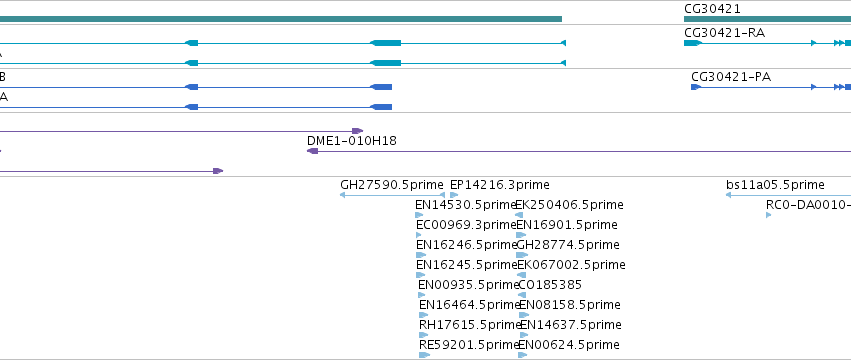Click the EN16464.5prime EST label
851x360 pixels.
[x=470, y=305]
